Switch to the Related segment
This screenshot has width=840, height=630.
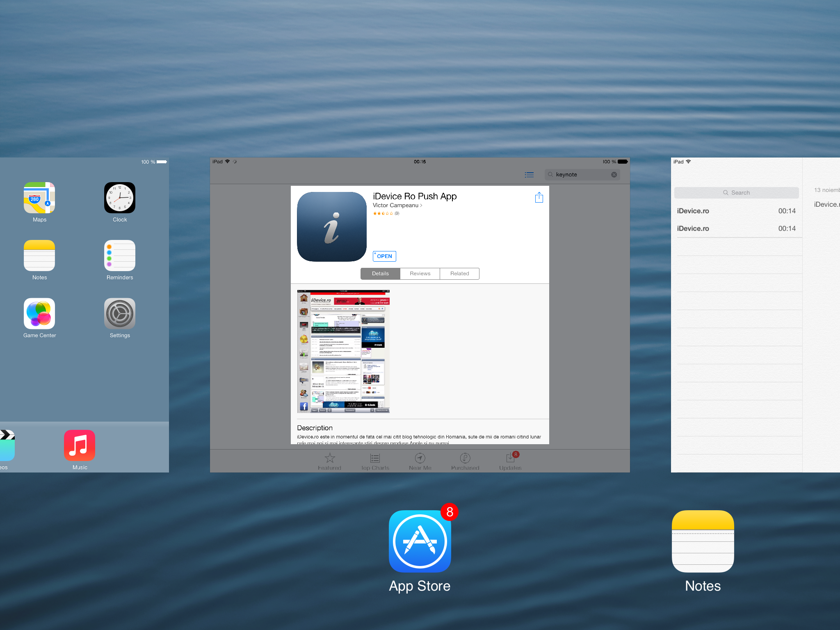click(x=459, y=274)
